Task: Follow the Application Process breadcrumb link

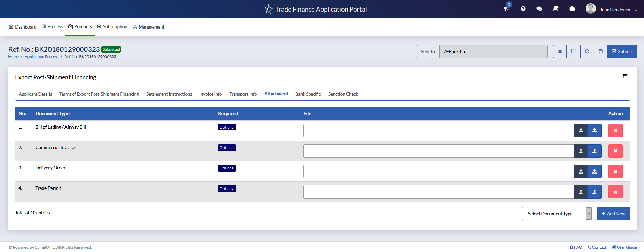Action: [x=41, y=57]
